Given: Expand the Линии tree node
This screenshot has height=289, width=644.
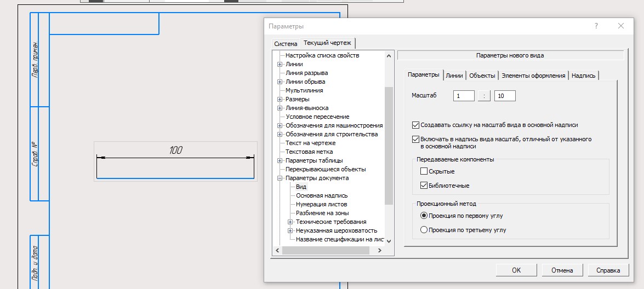Looking at the screenshot, I should 280,65.
